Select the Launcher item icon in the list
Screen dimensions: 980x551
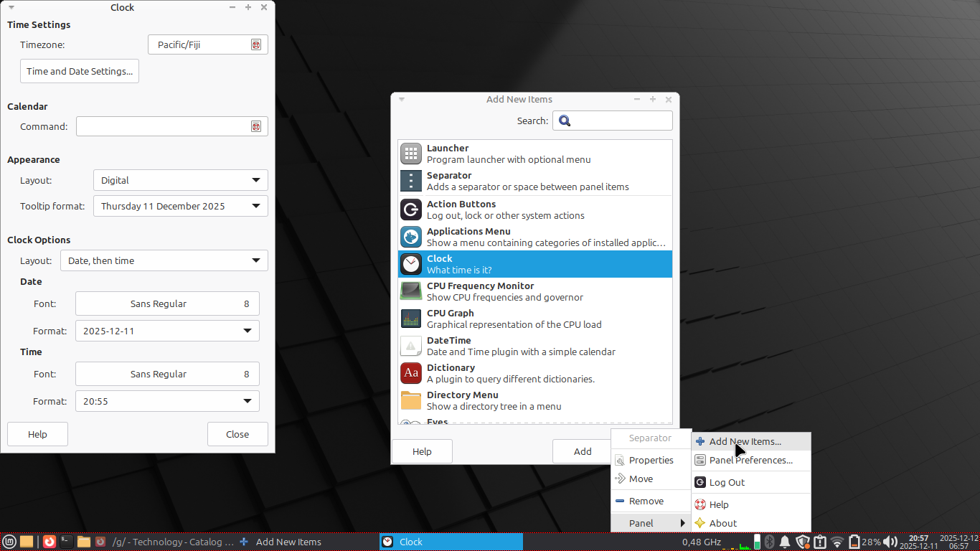coord(411,154)
